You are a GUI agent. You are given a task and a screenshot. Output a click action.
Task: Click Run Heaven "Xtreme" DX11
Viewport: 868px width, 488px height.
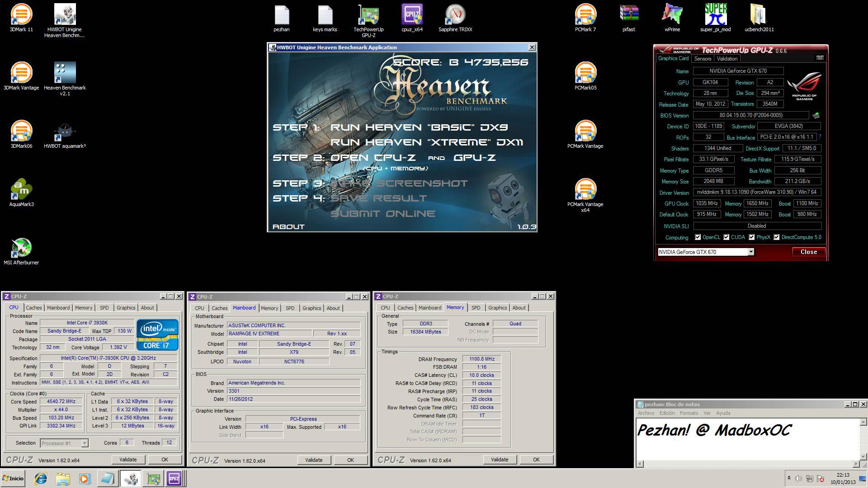click(x=427, y=142)
